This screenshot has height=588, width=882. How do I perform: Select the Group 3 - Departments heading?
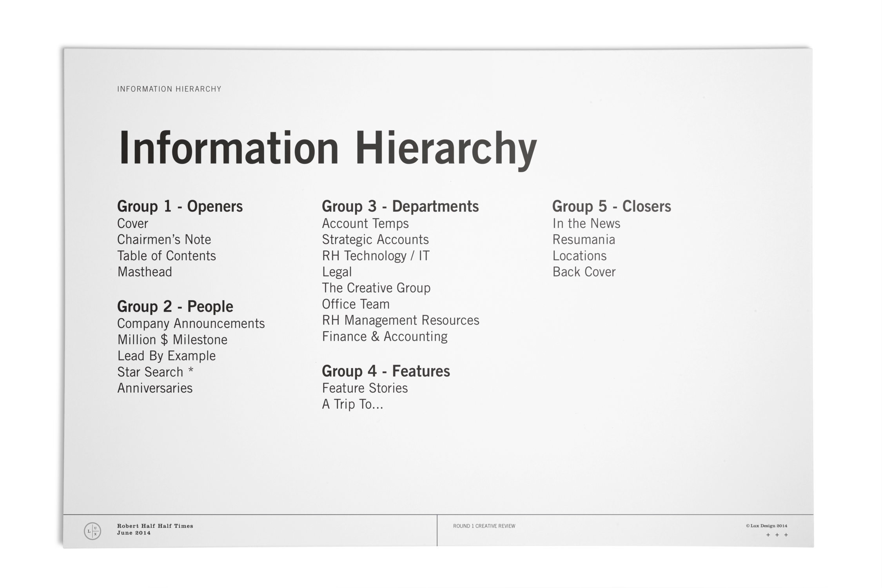[400, 207]
